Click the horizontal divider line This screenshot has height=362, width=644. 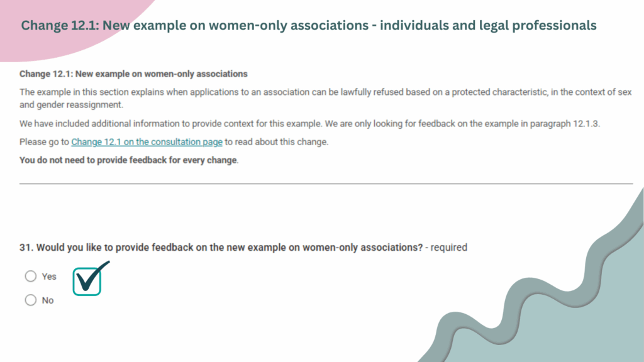pyautogui.click(x=326, y=184)
